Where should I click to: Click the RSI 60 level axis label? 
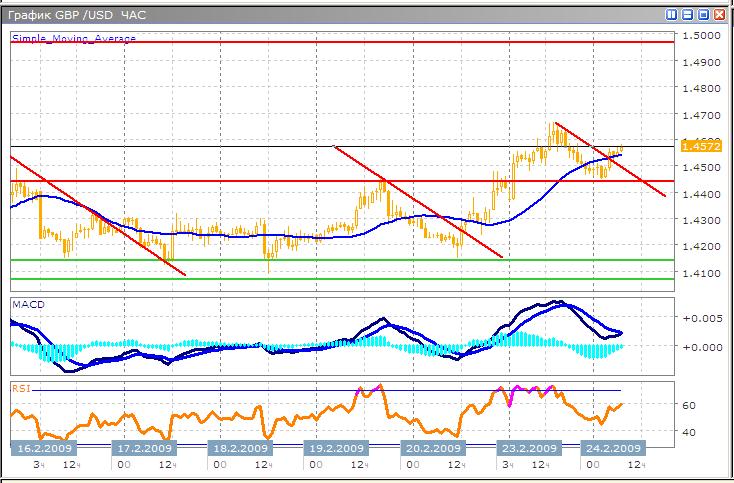[x=689, y=406]
